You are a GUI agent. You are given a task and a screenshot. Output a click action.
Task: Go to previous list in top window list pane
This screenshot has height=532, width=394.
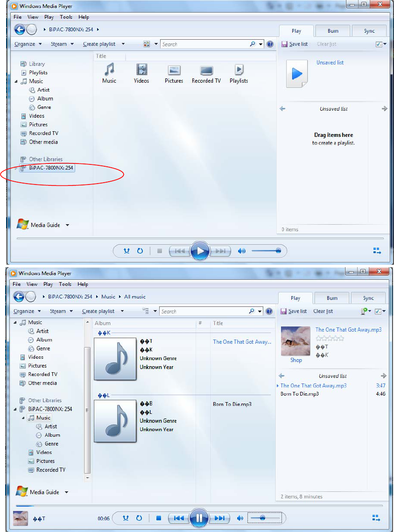click(x=282, y=109)
